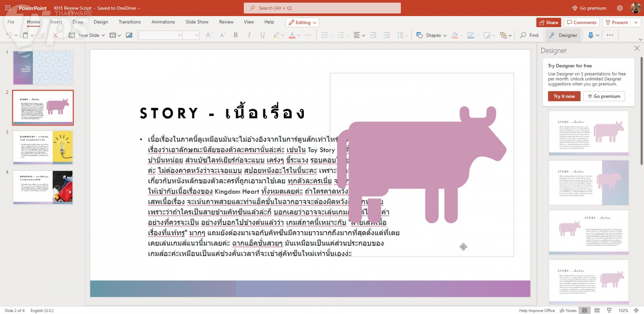This screenshot has height=314, width=644.
Task: Click the Increase Indent icon
Action: [387, 35]
